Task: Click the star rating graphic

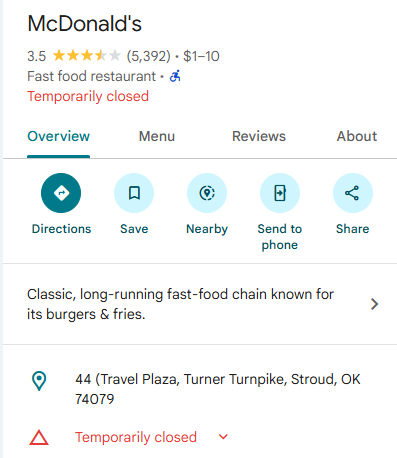Action: [87, 56]
